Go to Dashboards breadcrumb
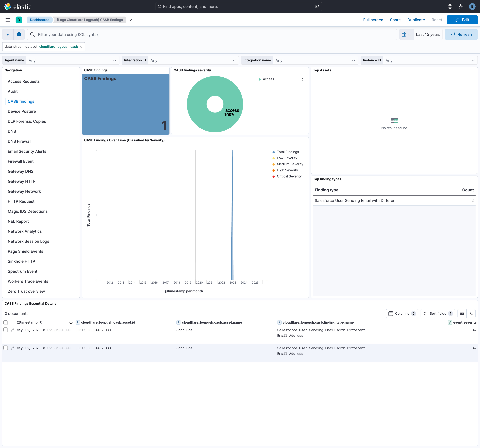This screenshot has width=480, height=448. (39, 20)
